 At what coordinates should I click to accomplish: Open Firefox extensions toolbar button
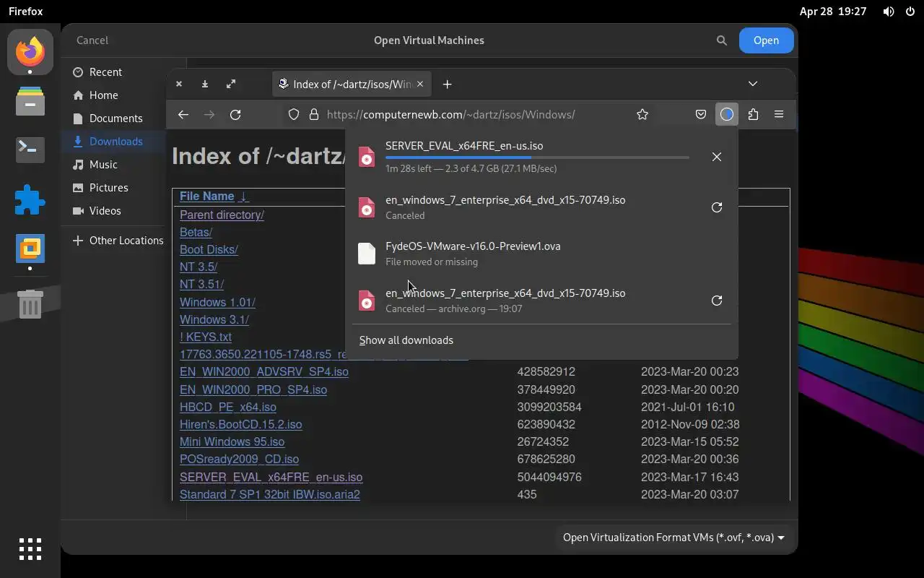(x=753, y=114)
